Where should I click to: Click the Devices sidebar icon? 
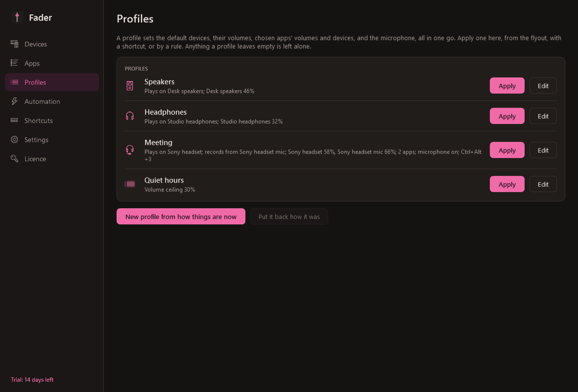(14, 44)
